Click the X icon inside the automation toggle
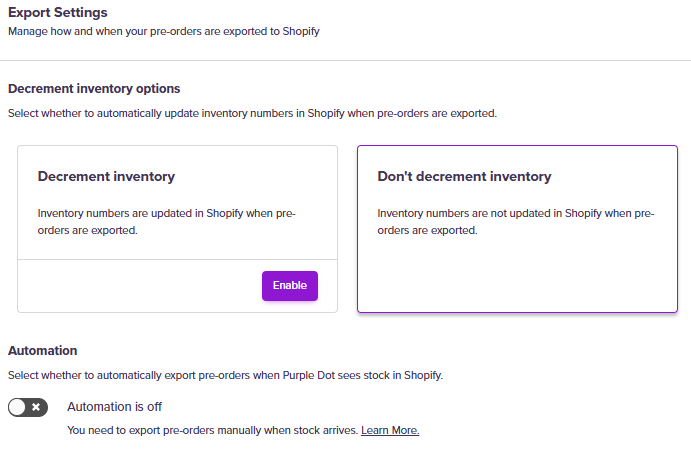Screen dimensions: 691x453 click(x=37, y=407)
